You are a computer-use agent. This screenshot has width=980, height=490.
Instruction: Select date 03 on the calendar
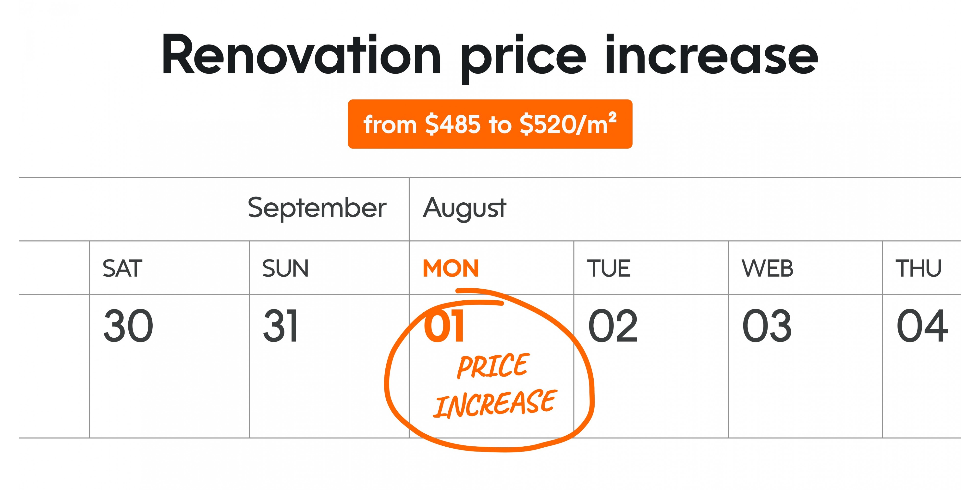[767, 326]
